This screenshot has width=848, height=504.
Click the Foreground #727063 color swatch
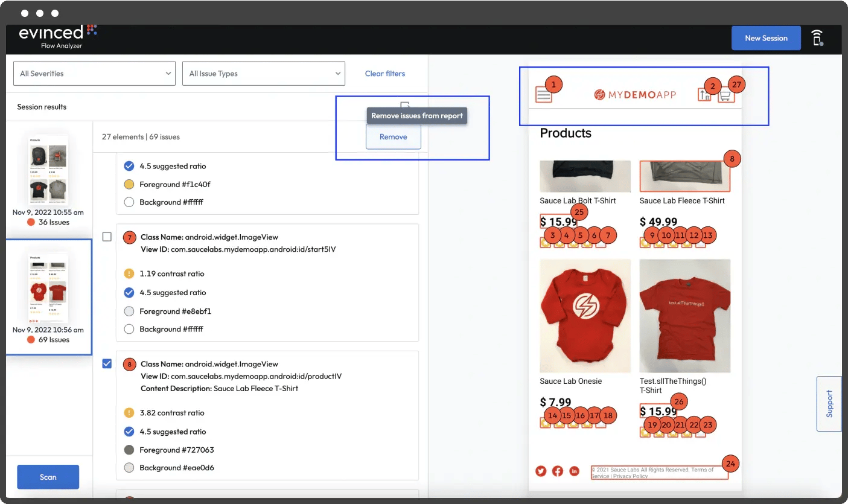click(x=129, y=450)
